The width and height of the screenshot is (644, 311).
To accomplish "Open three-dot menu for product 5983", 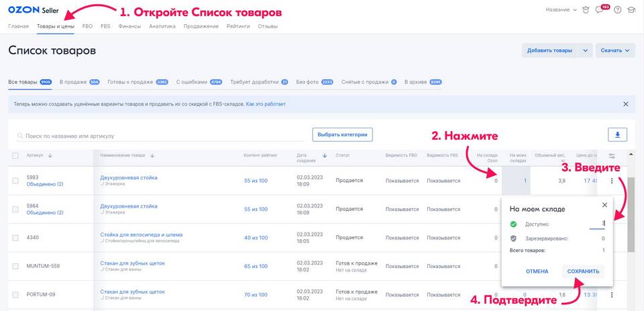I will [x=612, y=181].
